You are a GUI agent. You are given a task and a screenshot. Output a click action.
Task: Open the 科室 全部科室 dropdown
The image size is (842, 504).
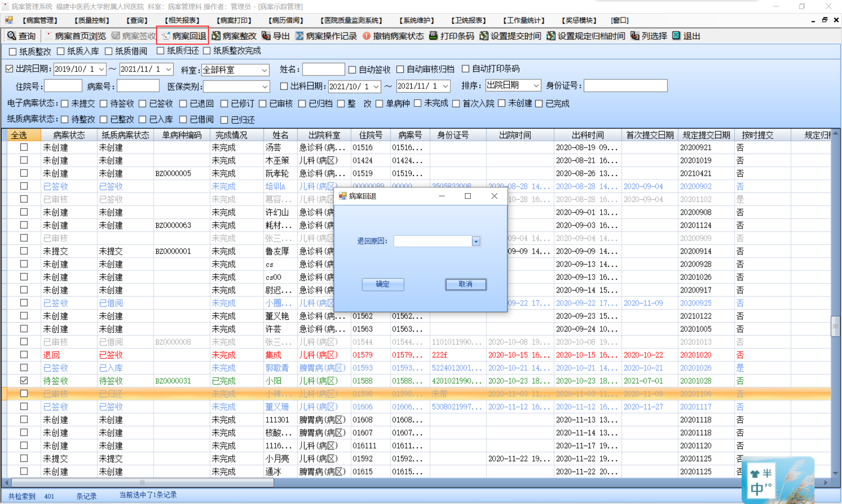tap(264, 70)
